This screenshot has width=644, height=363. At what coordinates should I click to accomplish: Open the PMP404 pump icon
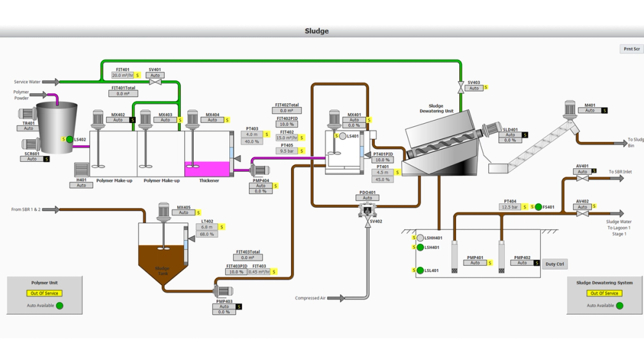(x=260, y=170)
